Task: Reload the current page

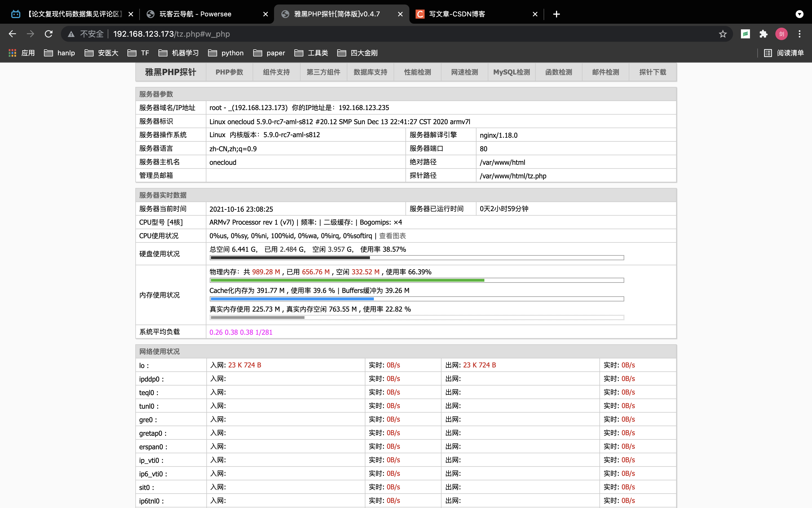Action: pos(49,34)
